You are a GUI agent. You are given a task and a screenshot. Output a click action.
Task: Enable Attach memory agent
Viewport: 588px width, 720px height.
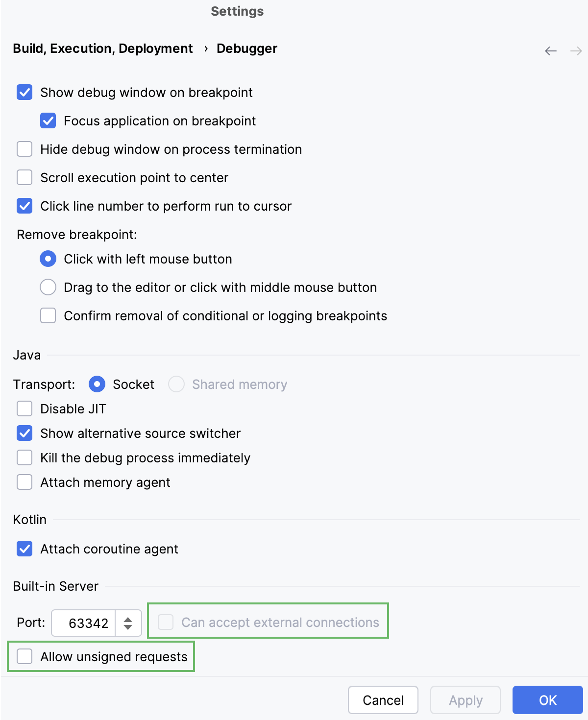pos(24,482)
